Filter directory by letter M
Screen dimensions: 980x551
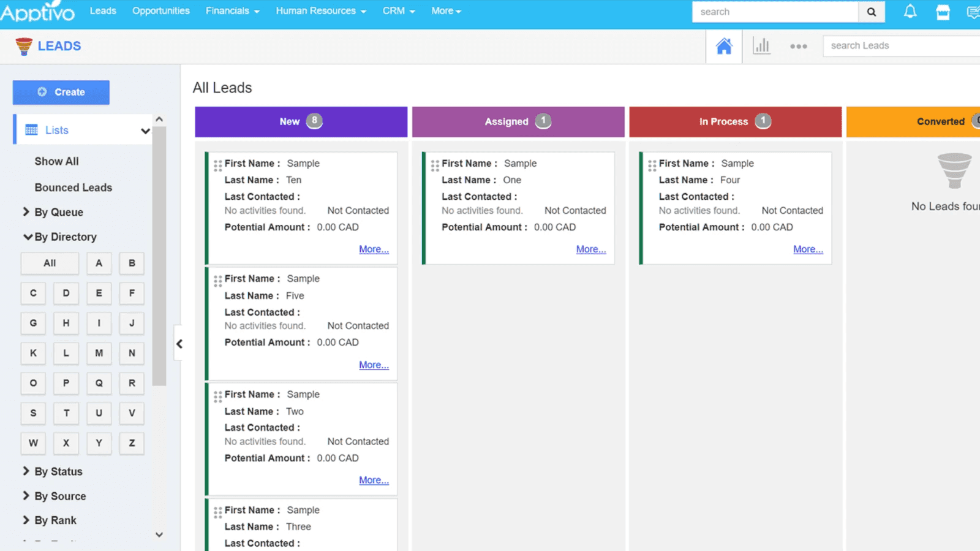tap(99, 353)
